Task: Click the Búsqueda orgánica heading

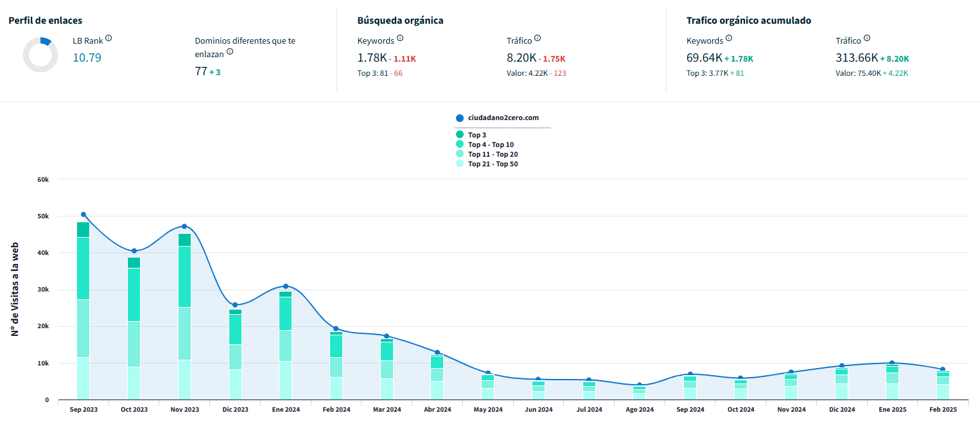Action: pos(400,21)
